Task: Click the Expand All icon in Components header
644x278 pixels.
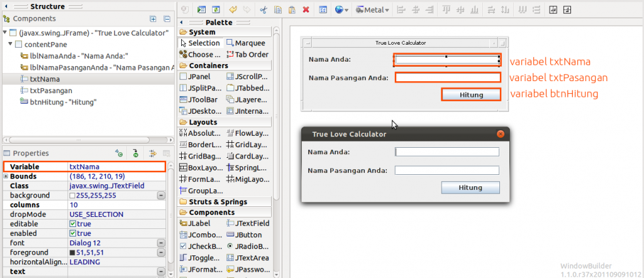Action: point(153,18)
